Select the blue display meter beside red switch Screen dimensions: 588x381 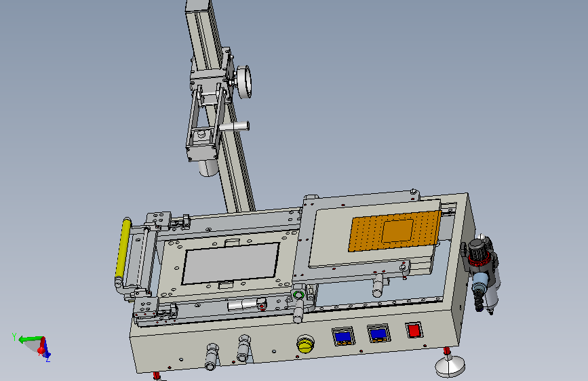(378, 334)
